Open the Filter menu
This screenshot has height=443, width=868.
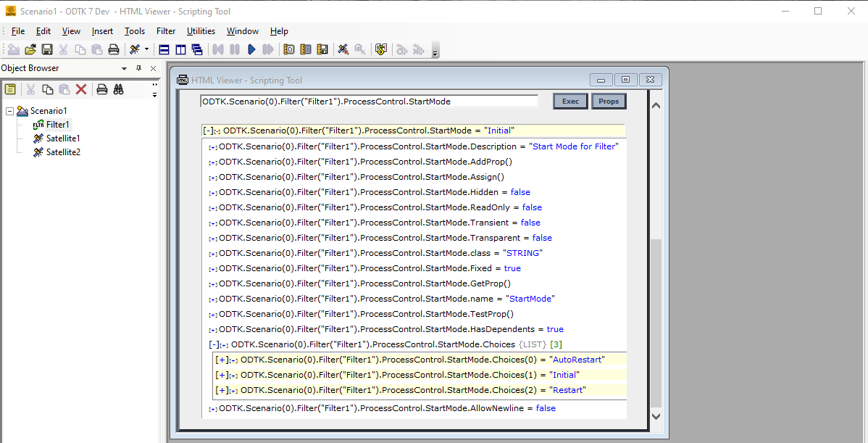point(165,31)
